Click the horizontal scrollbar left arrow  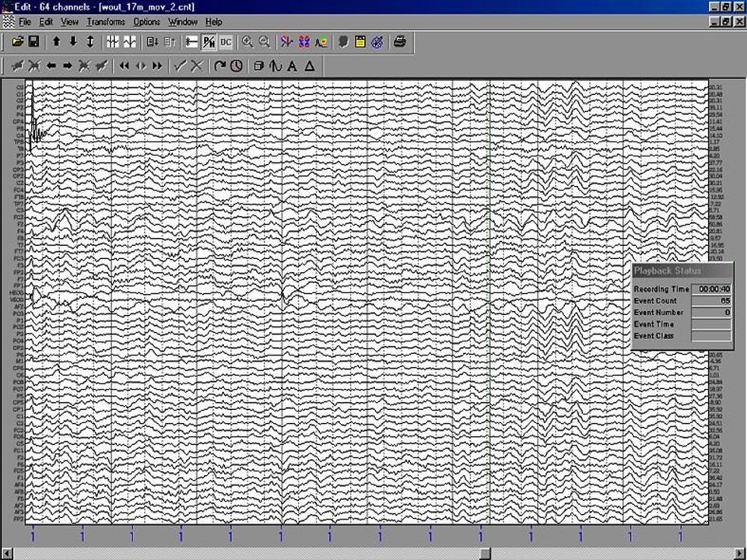point(5,553)
